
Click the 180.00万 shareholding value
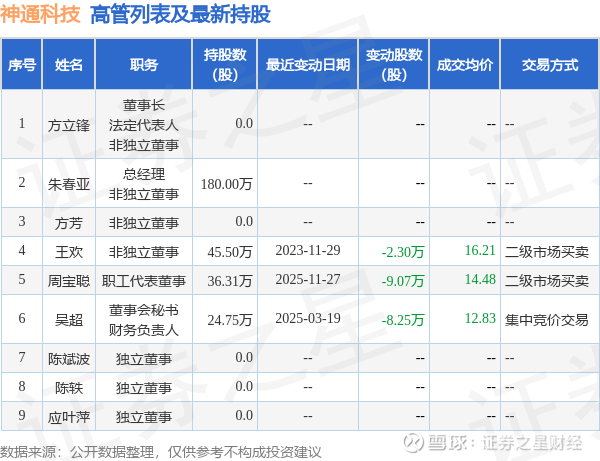227,184
